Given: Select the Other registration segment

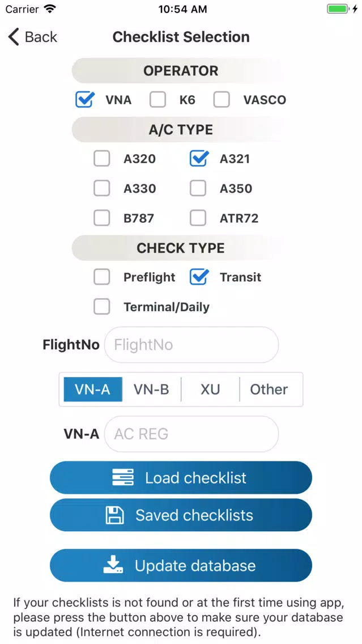Looking at the screenshot, I should pyautogui.click(x=269, y=389).
